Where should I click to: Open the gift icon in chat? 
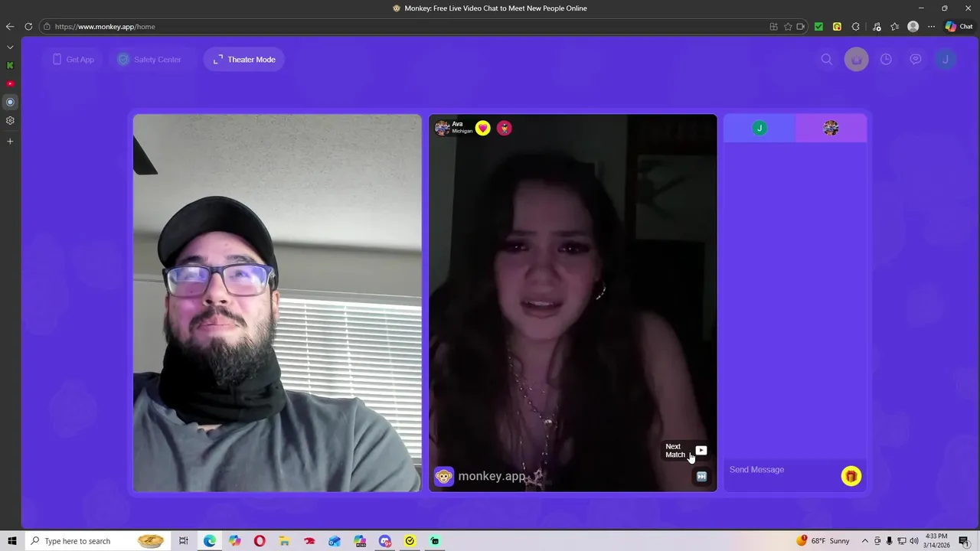(x=851, y=476)
